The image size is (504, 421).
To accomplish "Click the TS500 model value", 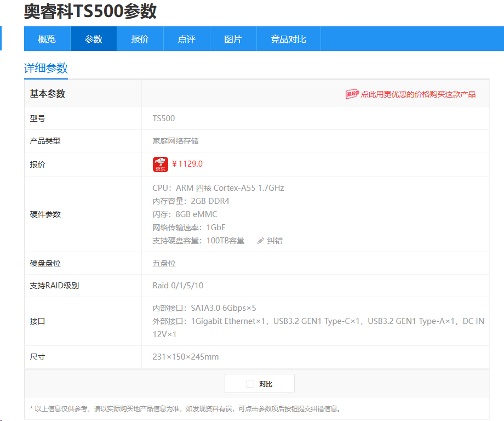I will coord(164,118).
